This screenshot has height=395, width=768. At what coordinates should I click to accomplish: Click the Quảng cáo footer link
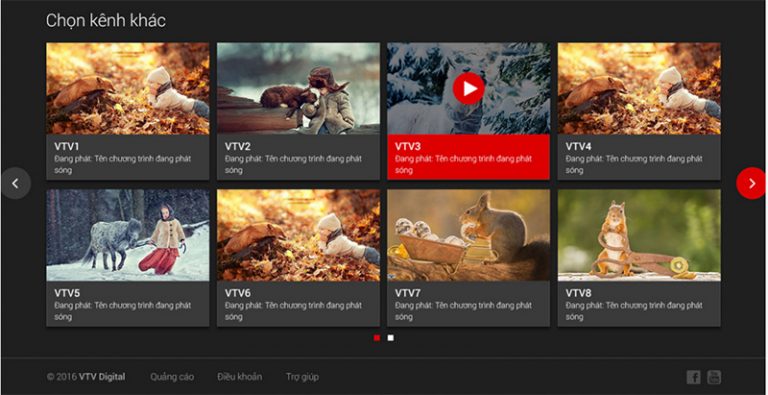172,377
